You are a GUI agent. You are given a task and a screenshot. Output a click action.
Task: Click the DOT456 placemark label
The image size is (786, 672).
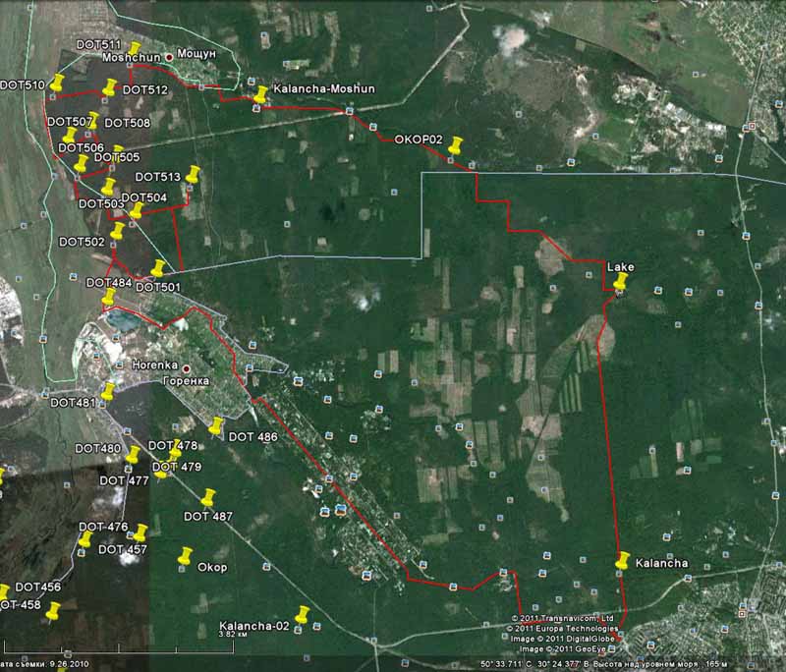click(37, 588)
